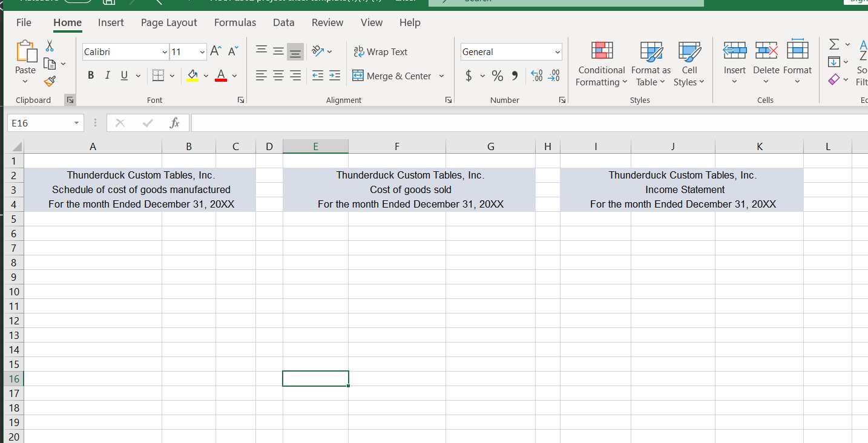The width and height of the screenshot is (868, 443).
Task: Cut selection with the scissors icon
Action: (x=50, y=46)
